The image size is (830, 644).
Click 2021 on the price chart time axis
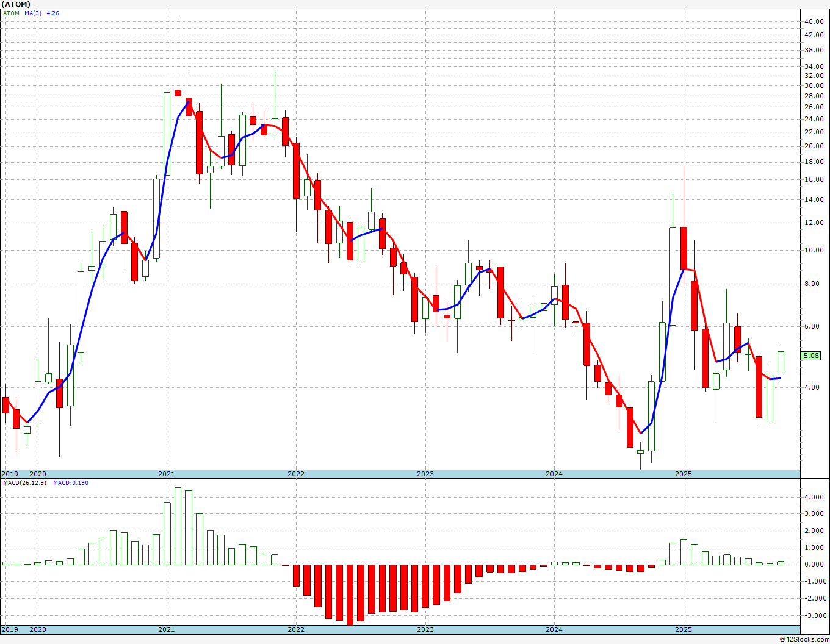coord(167,474)
